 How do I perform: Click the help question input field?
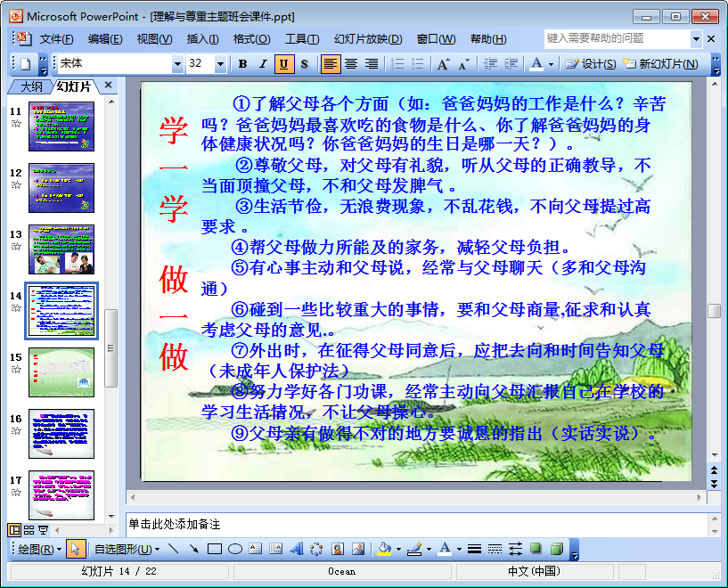[x=617, y=39]
